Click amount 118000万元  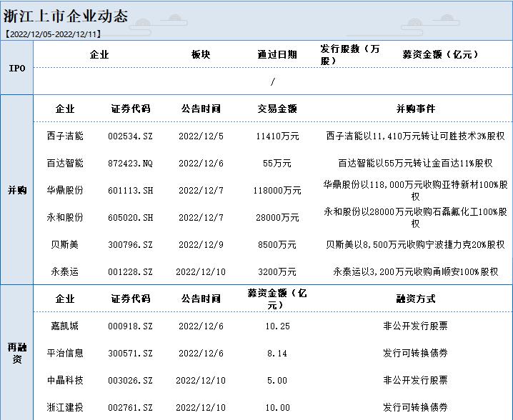coord(277,191)
